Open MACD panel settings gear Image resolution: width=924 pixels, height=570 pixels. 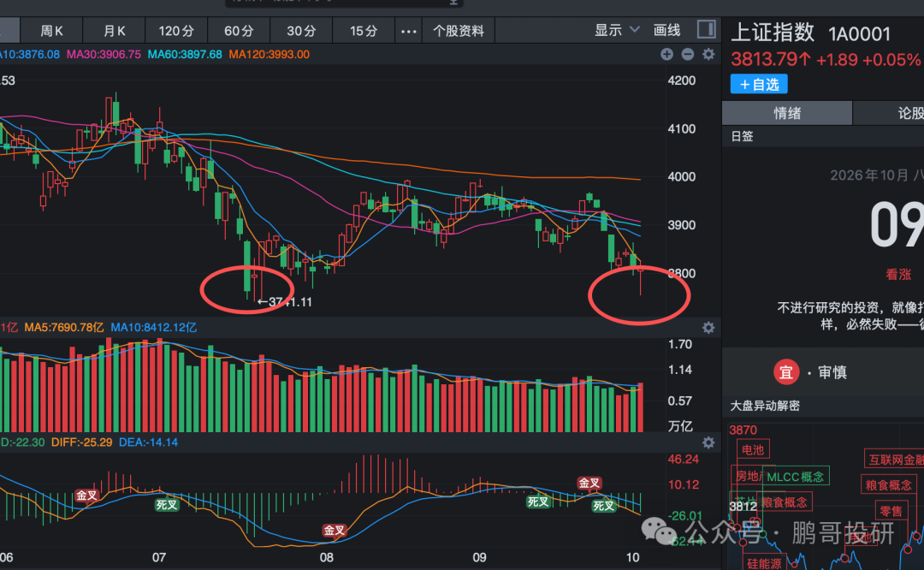pos(708,442)
